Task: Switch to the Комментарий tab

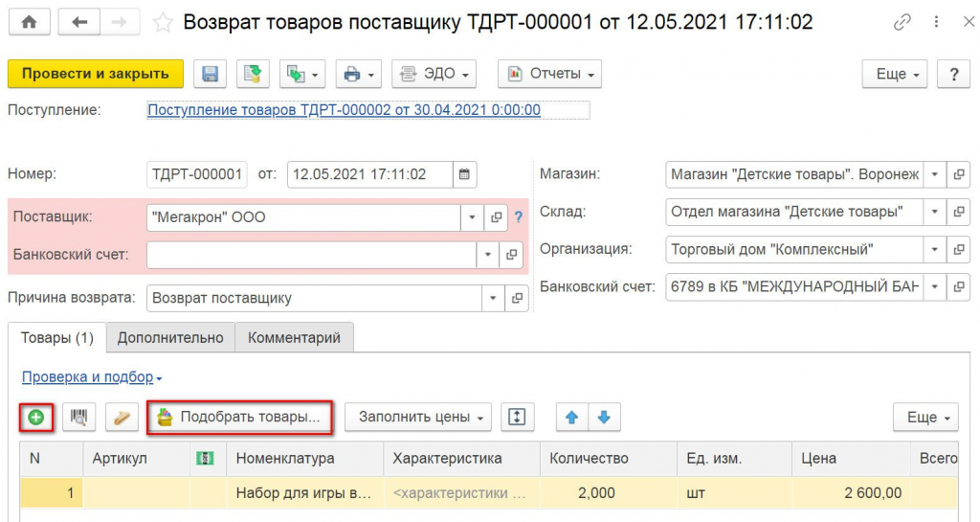Action: [x=295, y=338]
